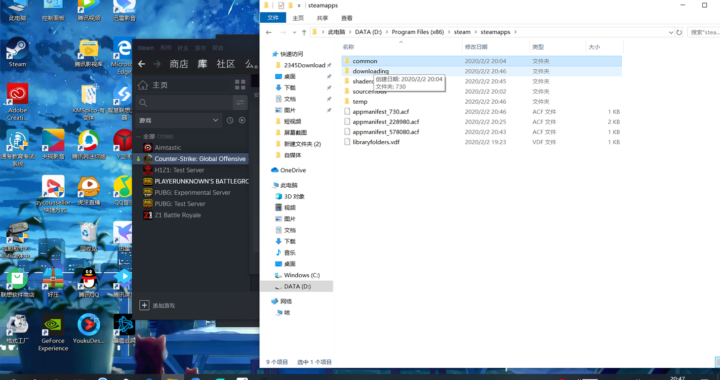
Task: Click the properties checkmark in Explorer title bar
Action: [281, 6]
